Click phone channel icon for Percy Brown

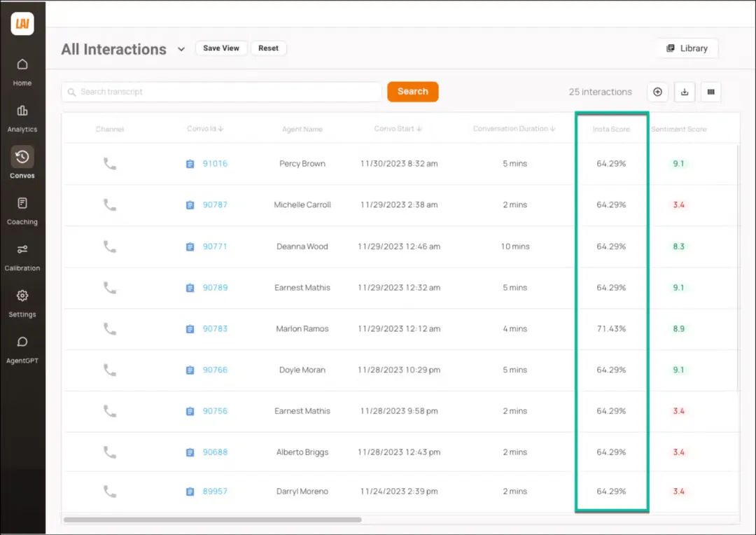pos(110,164)
